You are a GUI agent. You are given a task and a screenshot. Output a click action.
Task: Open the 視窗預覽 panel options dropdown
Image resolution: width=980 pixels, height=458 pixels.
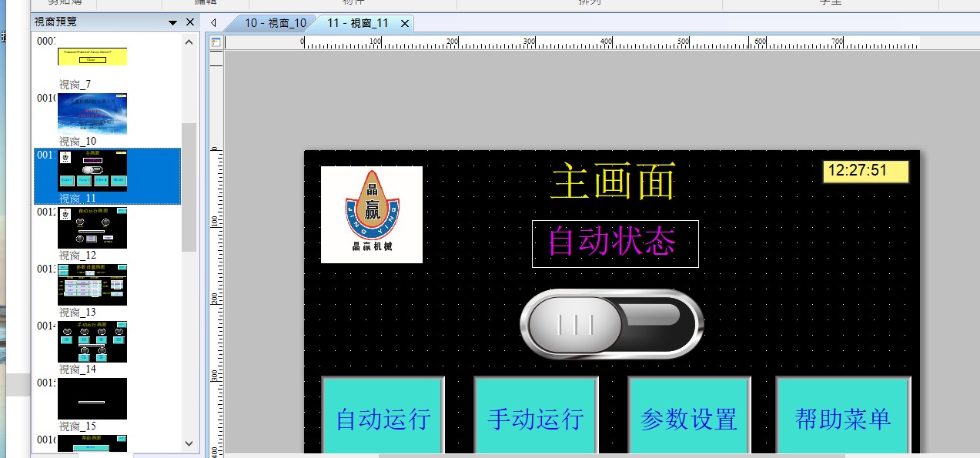point(173,22)
